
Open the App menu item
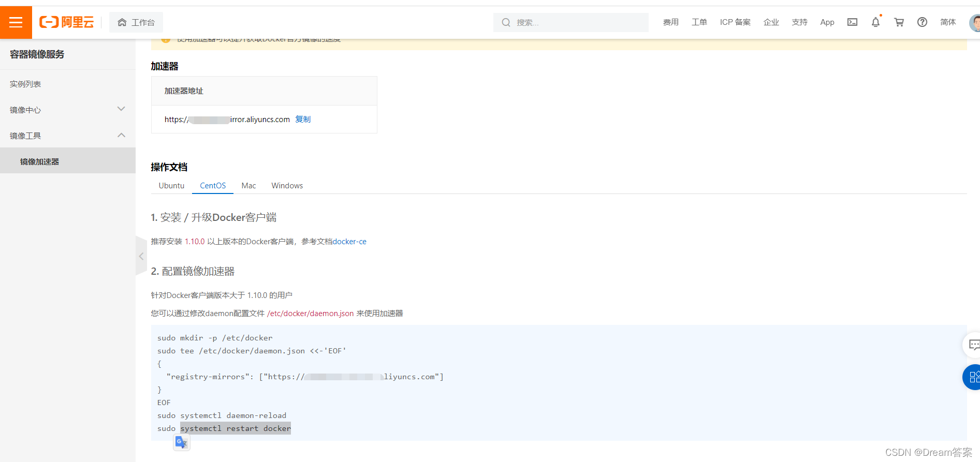827,22
